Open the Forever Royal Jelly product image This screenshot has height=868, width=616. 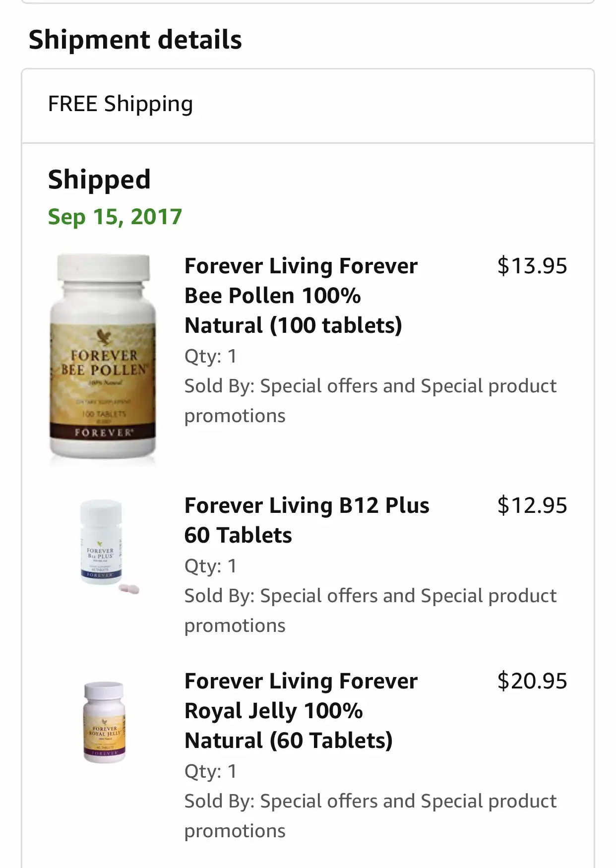point(104,722)
